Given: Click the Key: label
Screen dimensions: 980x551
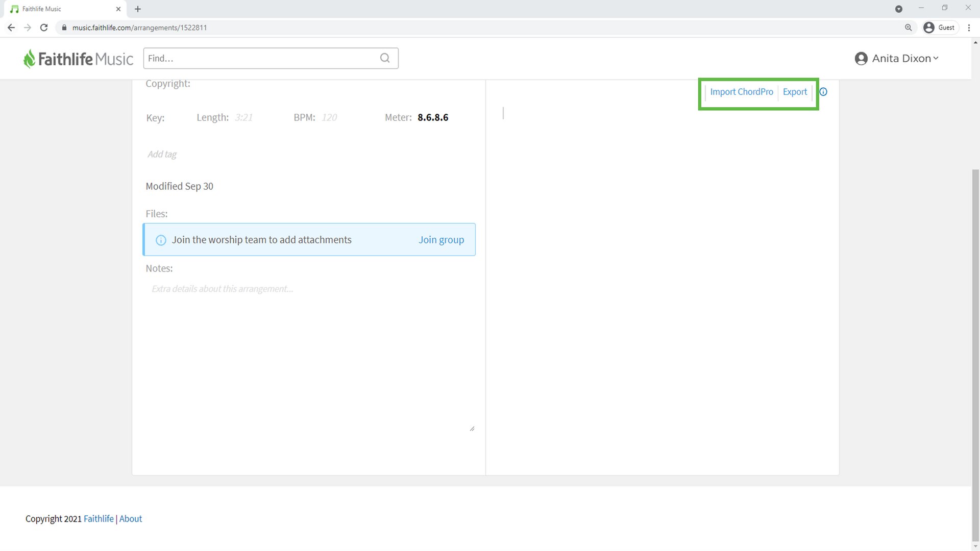Looking at the screenshot, I should tap(155, 118).
